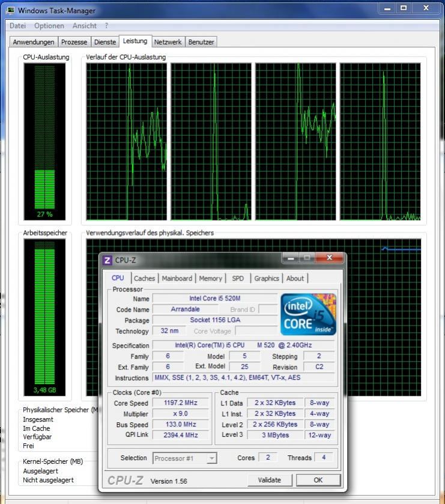Click the Windows Task-Manager title bar icon
The image size is (445, 504).
(x=11, y=11)
